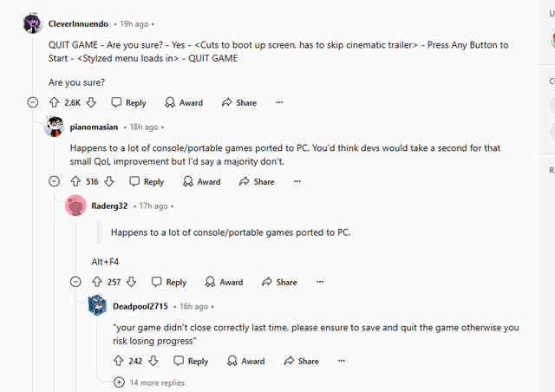Click Raderg32's pink avatar icon
The width and height of the screenshot is (555, 392).
tap(76, 206)
